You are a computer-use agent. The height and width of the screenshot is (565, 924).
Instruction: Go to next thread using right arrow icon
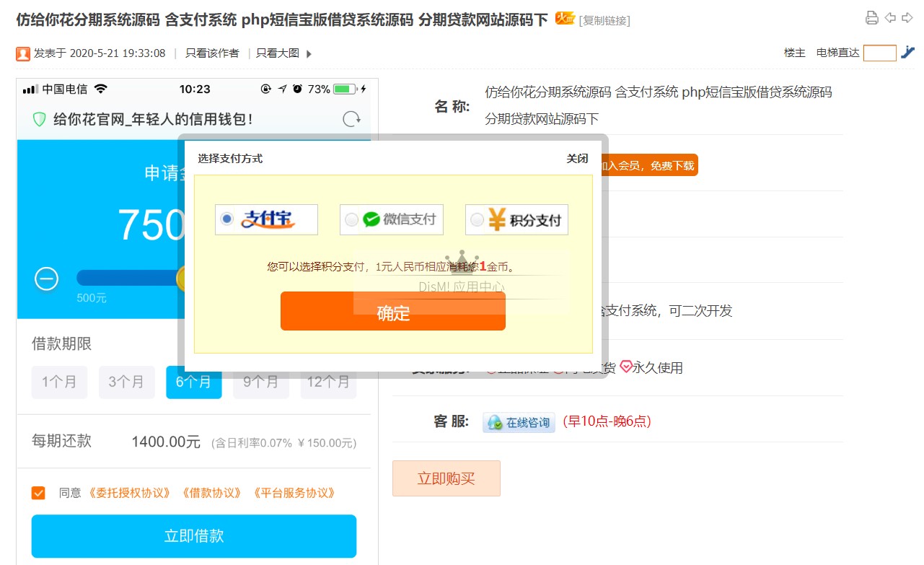tap(907, 18)
